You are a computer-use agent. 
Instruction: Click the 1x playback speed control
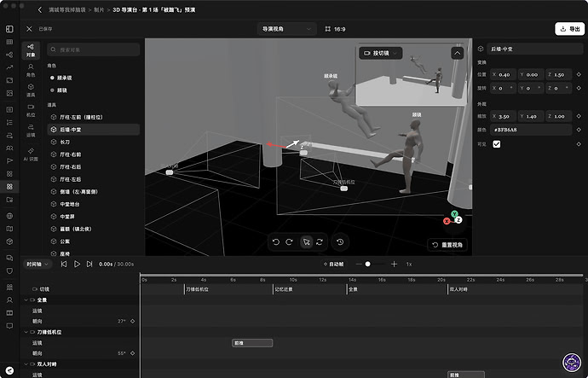(x=409, y=265)
